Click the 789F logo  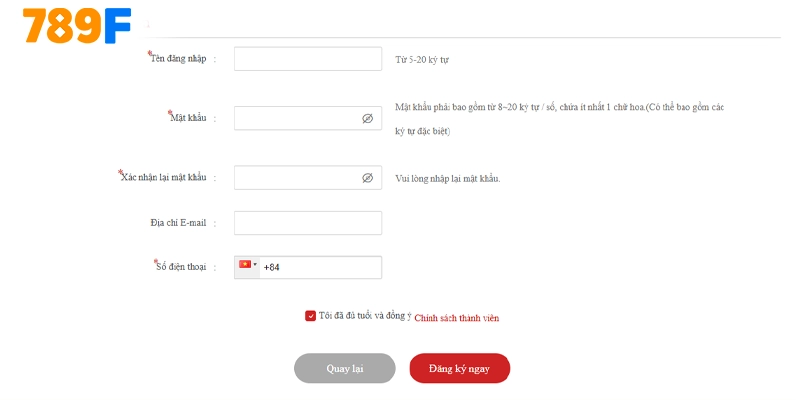[x=77, y=26]
